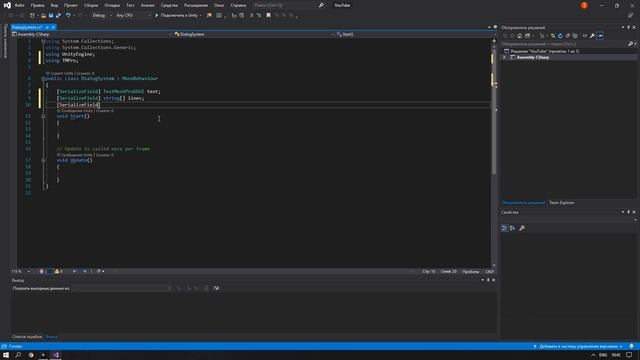Expand the Attach to Unity dropdown arrow
Viewport: 640px width, 360px height.
tap(200, 16)
